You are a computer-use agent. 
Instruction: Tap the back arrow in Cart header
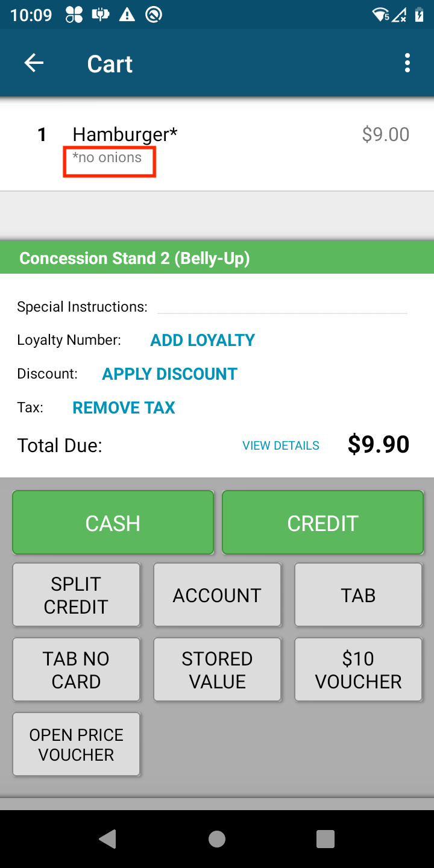[34, 63]
